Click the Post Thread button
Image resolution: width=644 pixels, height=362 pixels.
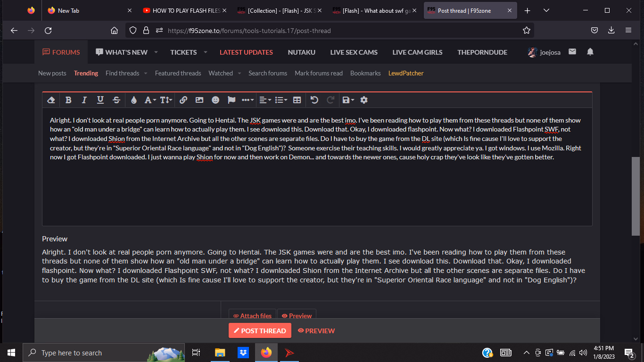coord(260,330)
